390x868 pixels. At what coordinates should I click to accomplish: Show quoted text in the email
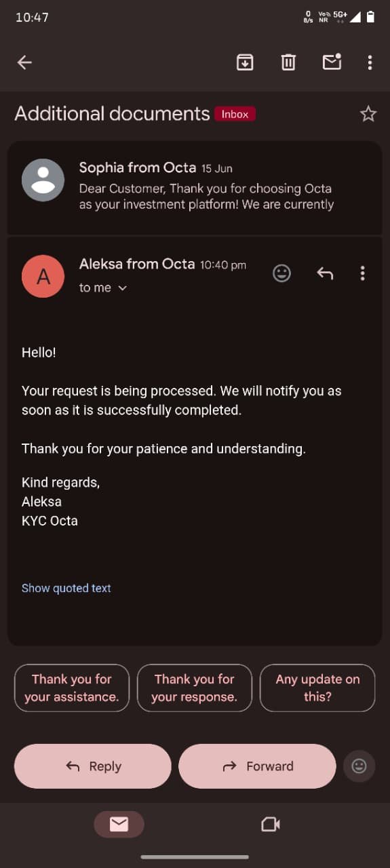pos(66,588)
